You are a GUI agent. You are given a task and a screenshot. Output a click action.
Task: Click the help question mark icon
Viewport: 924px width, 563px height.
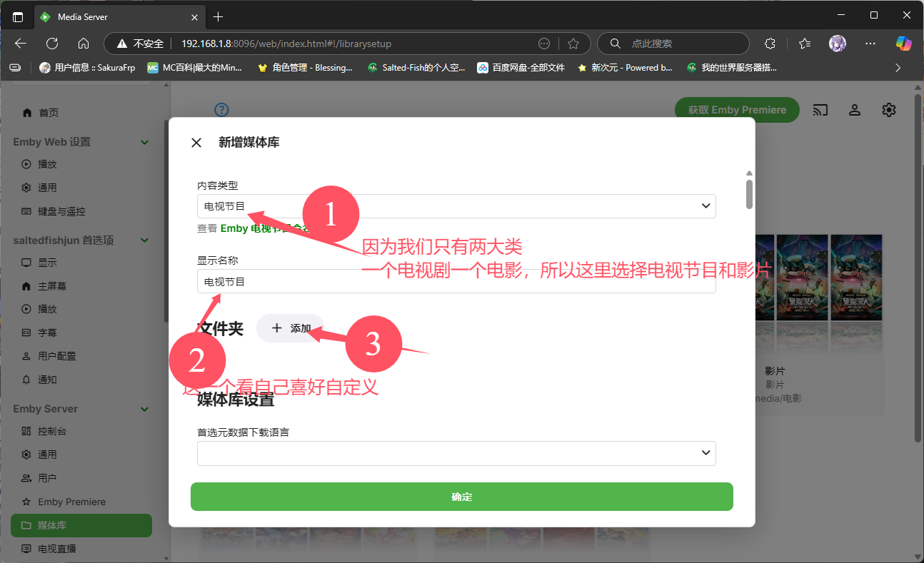pyautogui.click(x=222, y=110)
